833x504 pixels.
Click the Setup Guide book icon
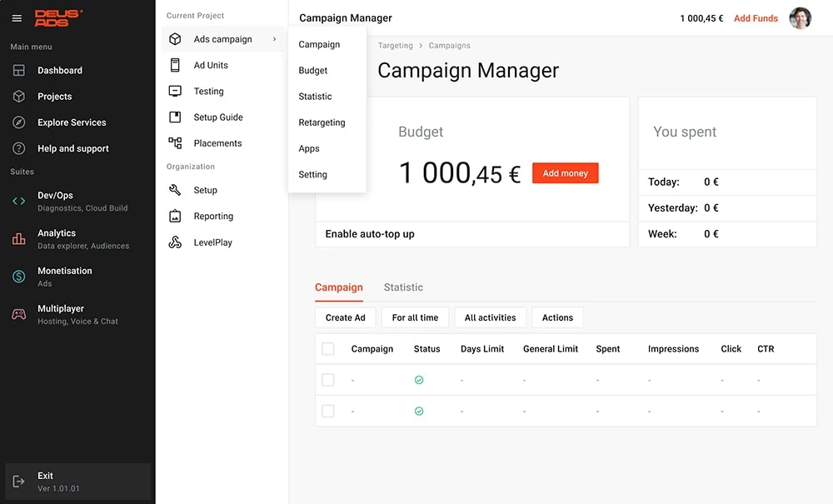175,117
